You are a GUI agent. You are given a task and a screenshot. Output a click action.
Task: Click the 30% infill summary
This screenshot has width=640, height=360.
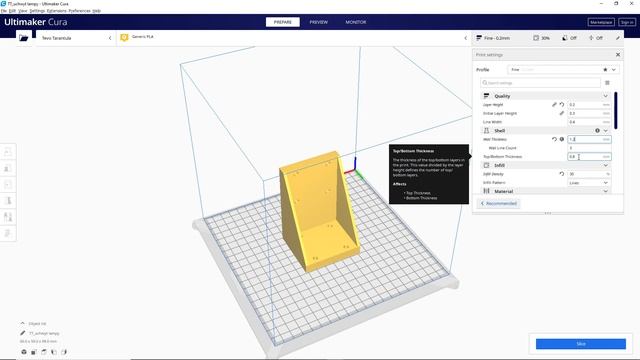click(542, 38)
